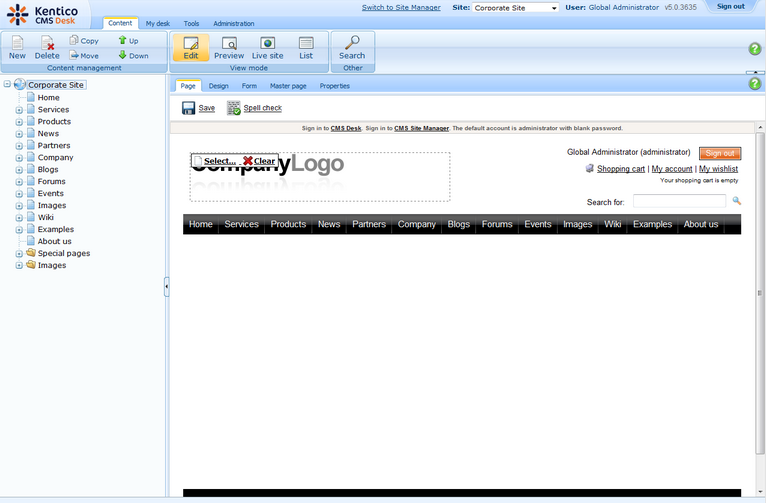Viewport: 766px width, 503px height.
Task: Select About us in content tree
Action: (54, 241)
